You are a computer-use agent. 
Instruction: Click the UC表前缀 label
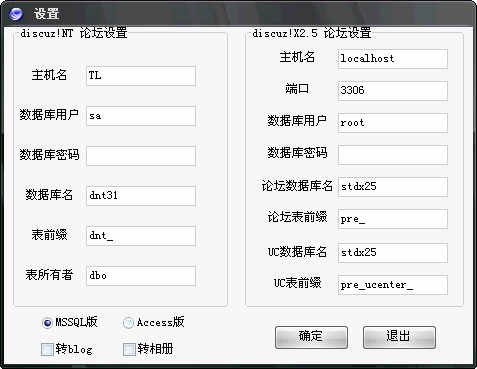point(297,283)
